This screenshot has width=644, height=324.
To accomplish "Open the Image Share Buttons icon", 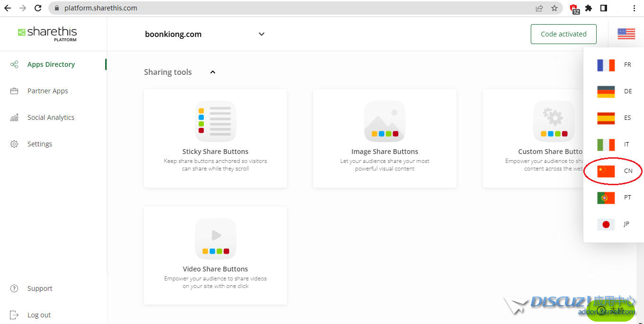I will coord(385,121).
